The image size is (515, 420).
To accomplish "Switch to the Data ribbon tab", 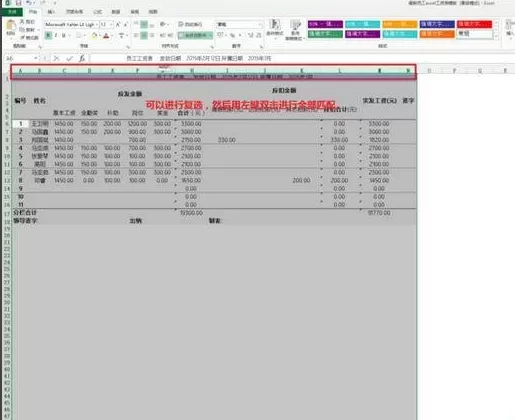I will tap(116, 12).
